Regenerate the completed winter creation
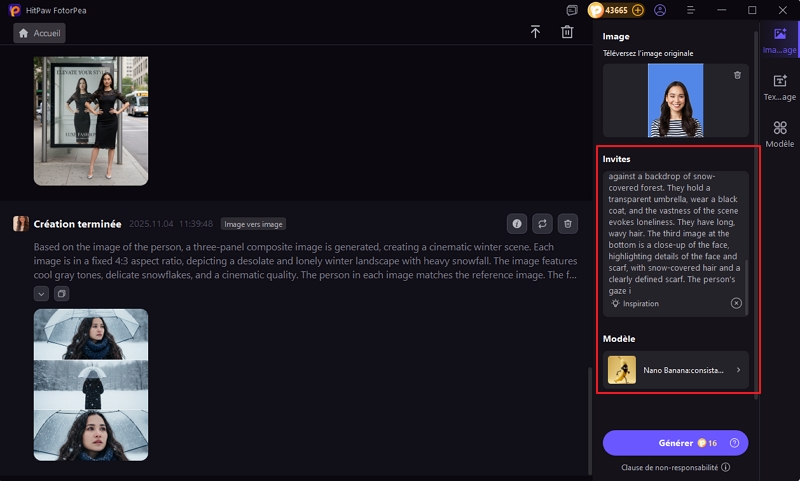Viewport: 800px width, 481px height. coord(542,224)
